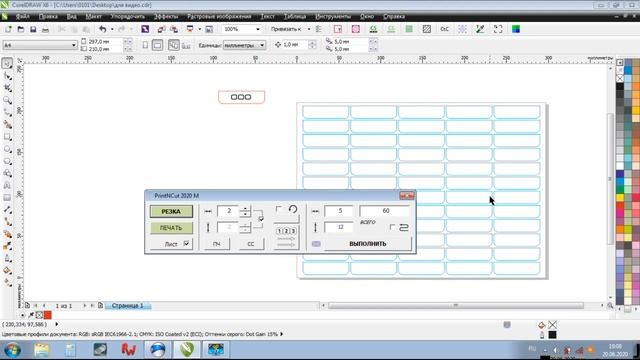640x360 pixels.
Task: Click the hatched pattern toolbar icon
Action: coord(427,29)
